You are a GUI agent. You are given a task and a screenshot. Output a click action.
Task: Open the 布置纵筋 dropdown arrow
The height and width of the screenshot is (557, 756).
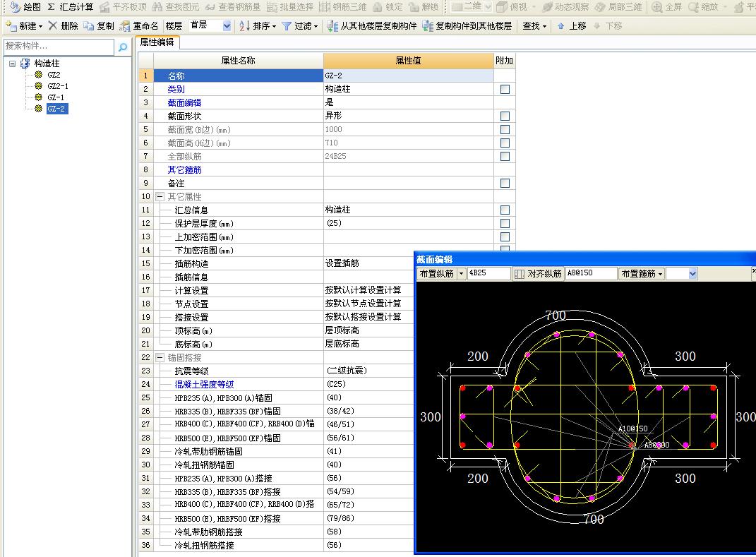click(461, 273)
